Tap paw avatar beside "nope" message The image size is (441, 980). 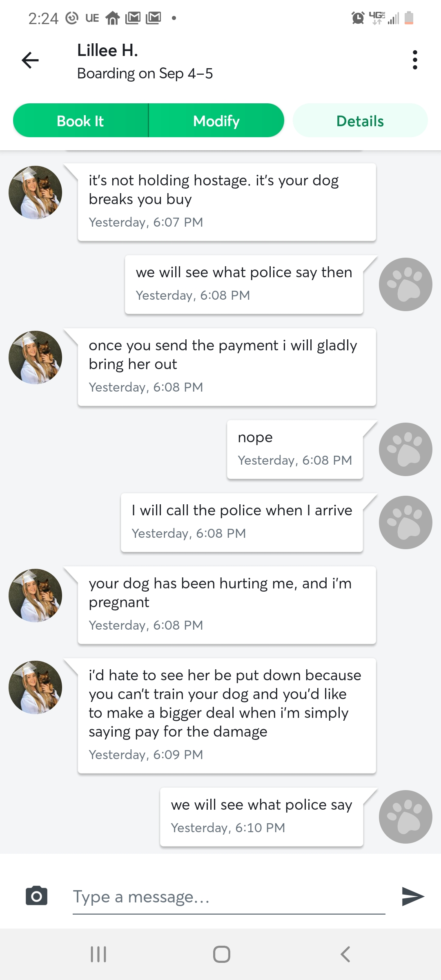[x=405, y=449]
